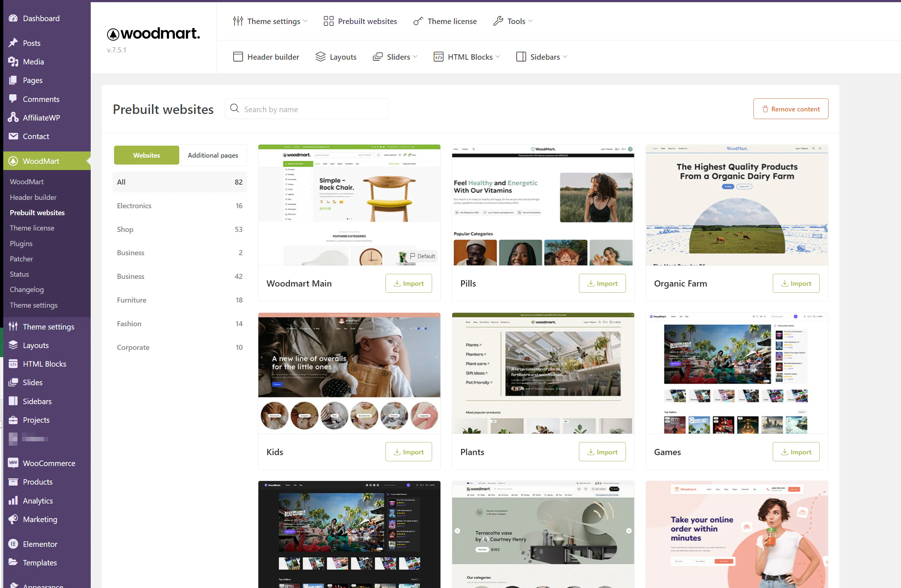Import the Organic Farm website
The image size is (901, 588).
tap(796, 283)
